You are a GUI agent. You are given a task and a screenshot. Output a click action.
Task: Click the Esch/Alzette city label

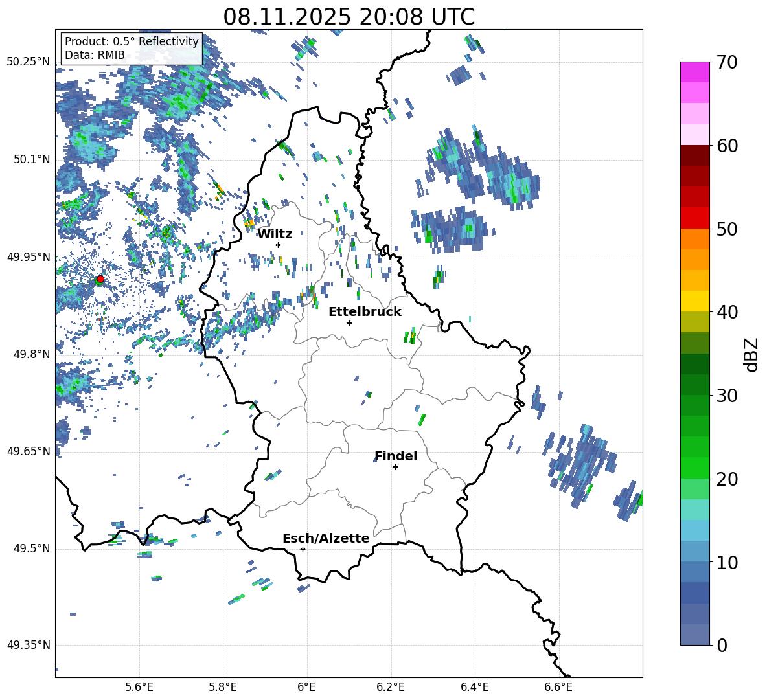coord(326,538)
